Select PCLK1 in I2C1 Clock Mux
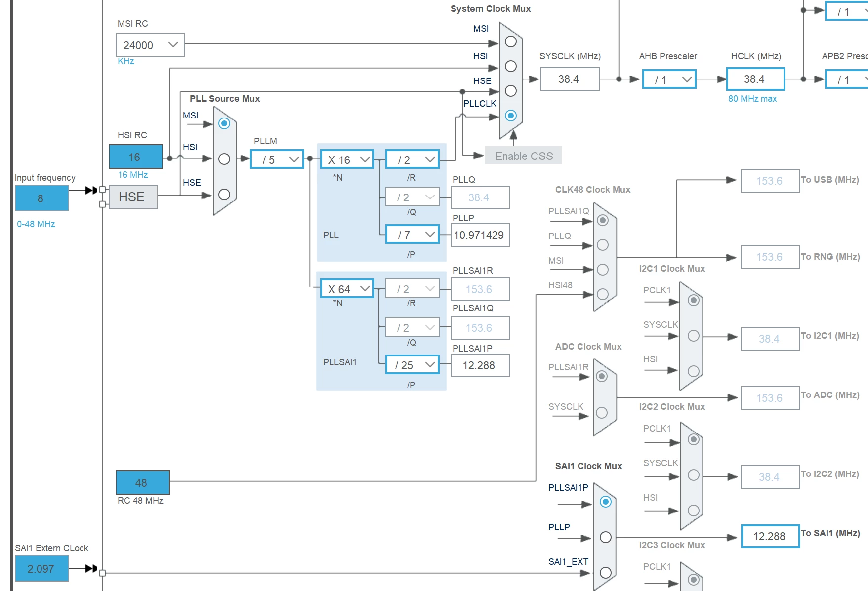This screenshot has height=591, width=868. click(694, 300)
